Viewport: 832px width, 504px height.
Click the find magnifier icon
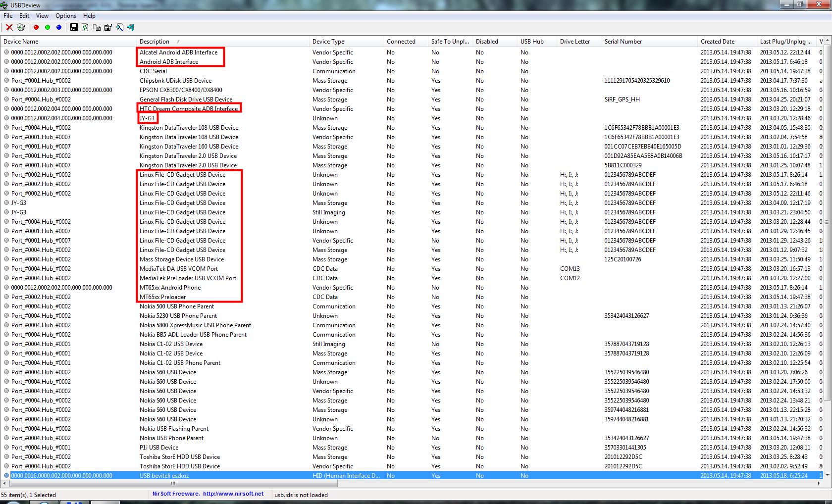pos(120,28)
